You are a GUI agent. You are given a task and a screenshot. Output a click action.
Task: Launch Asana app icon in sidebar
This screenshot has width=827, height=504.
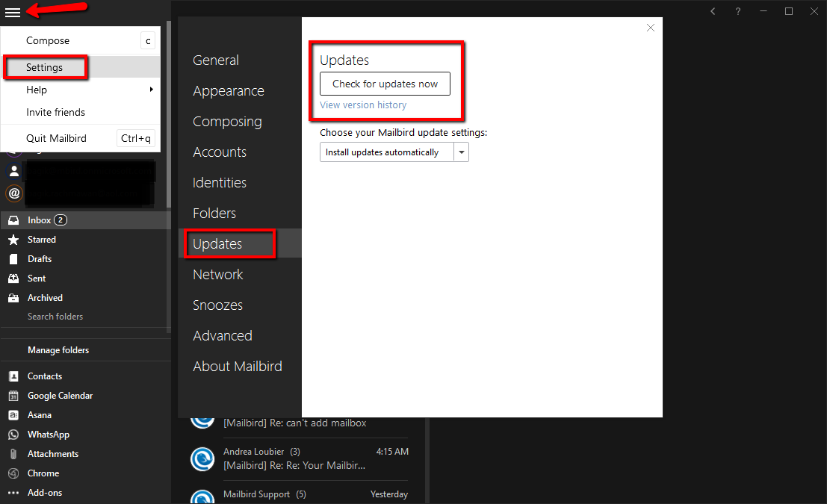pos(13,415)
